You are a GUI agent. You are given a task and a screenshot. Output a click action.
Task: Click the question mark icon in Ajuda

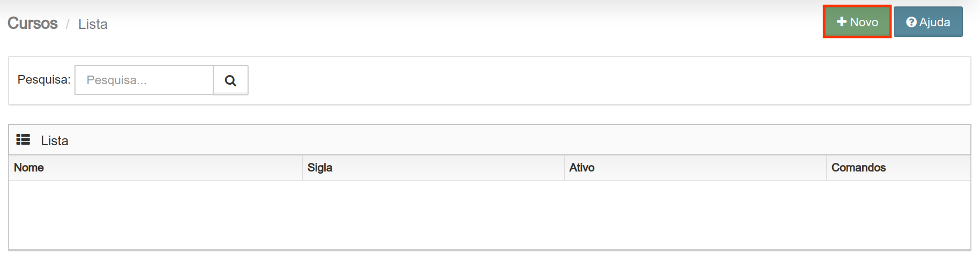[911, 23]
